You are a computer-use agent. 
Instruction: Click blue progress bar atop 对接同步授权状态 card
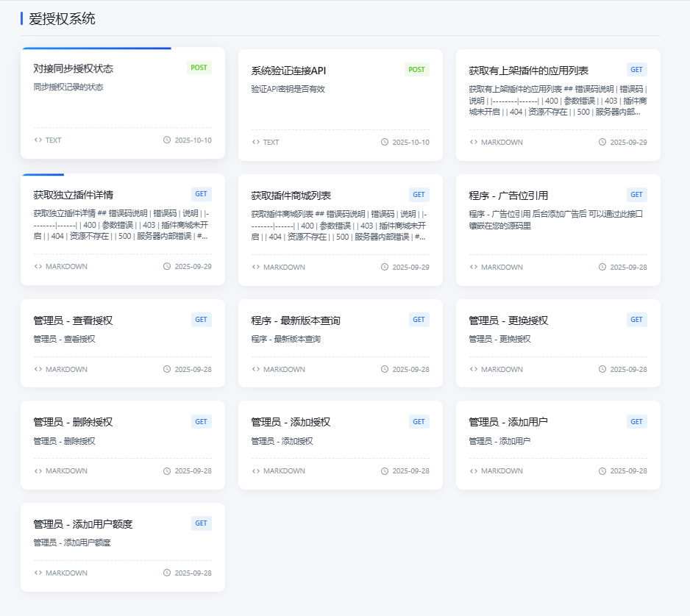tap(96, 49)
